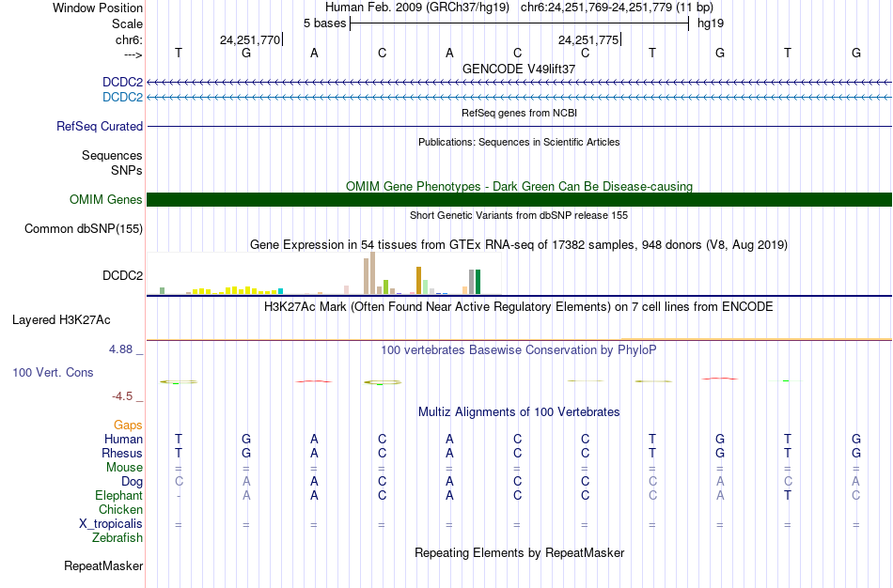The height and width of the screenshot is (588, 893).
Task: Click the Mouse species row label
Action: coord(124,468)
